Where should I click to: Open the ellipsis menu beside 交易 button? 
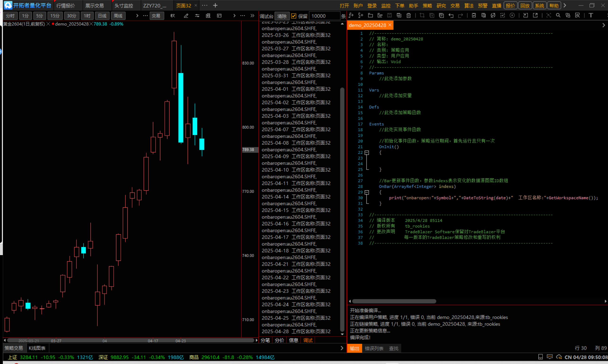[x=146, y=16]
